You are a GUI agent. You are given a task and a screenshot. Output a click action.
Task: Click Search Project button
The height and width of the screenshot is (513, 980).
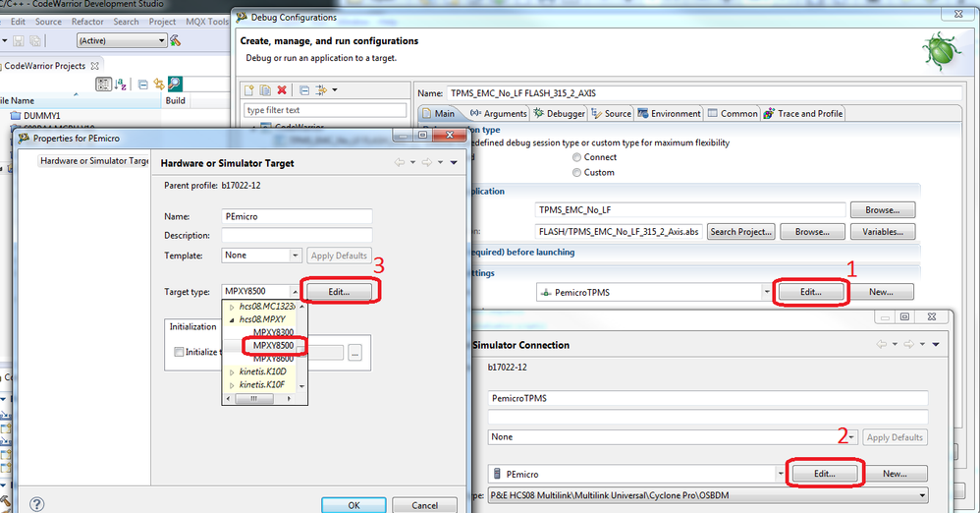pos(741,232)
